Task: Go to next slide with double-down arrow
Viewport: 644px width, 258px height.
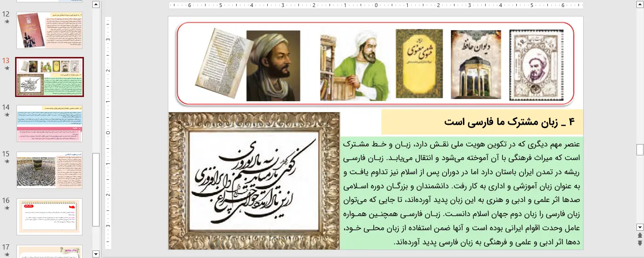Action: pos(640,243)
